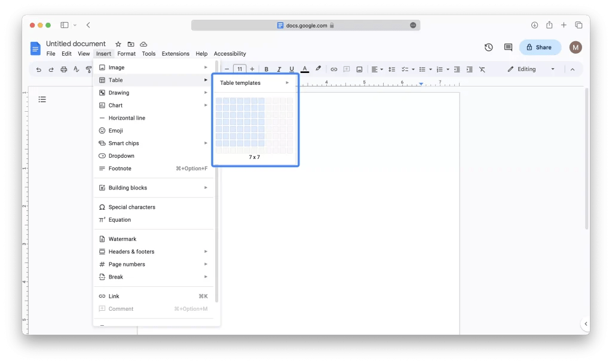Toggle the Safari sidebar icon
The width and height of the screenshot is (612, 364).
pos(65,25)
